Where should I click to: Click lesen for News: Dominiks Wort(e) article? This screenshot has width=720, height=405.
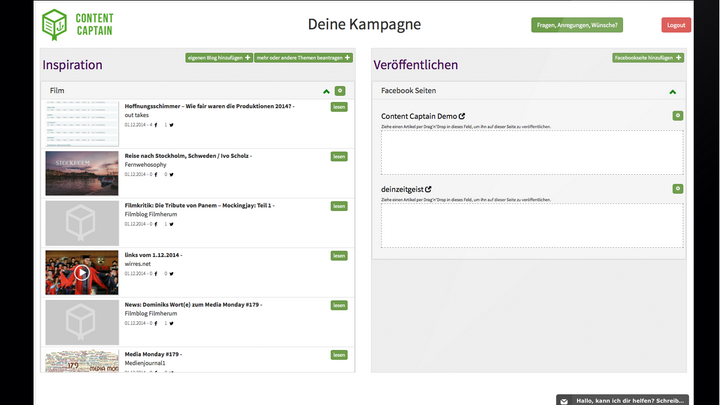339,305
